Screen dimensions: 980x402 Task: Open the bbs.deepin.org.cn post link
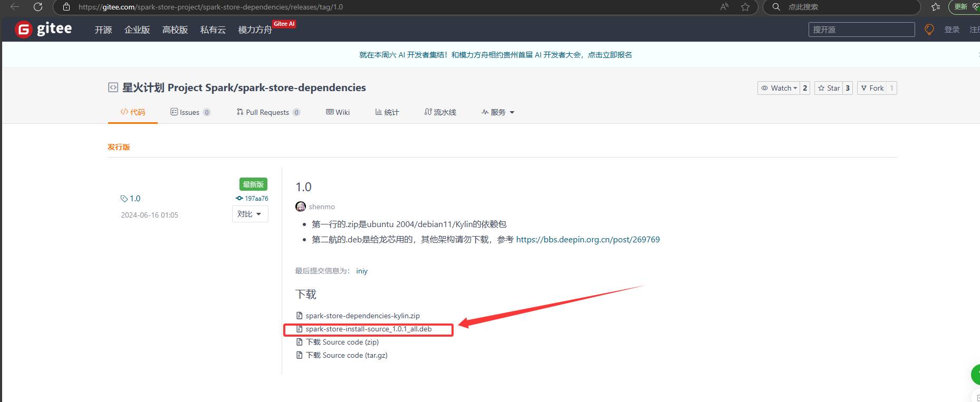(588, 240)
